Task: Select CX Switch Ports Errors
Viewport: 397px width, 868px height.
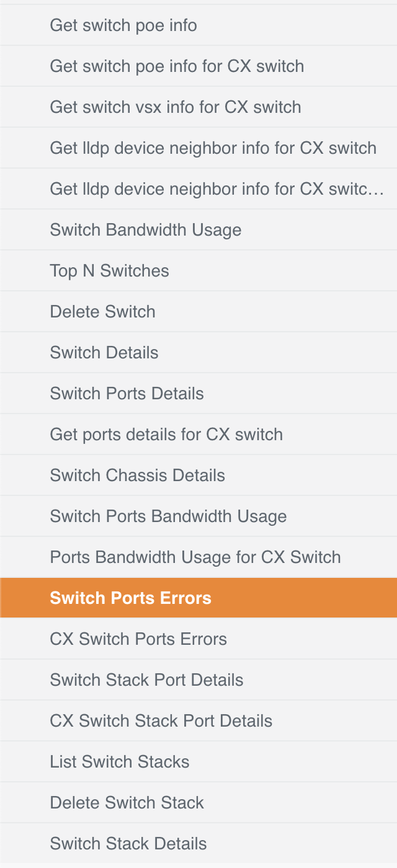Action: (138, 639)
